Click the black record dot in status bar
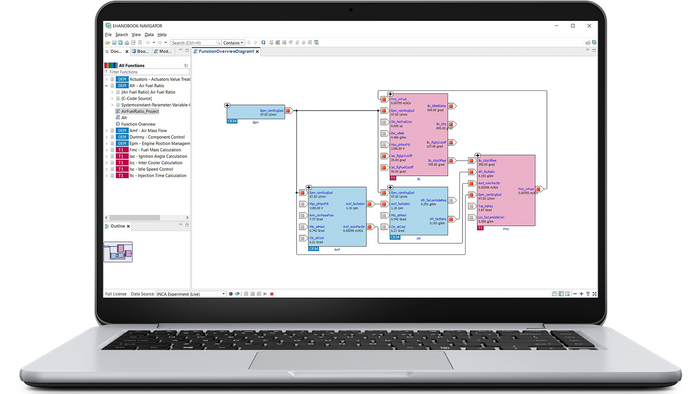This screenshot has height=394, width=700. [x=231, y=294]
